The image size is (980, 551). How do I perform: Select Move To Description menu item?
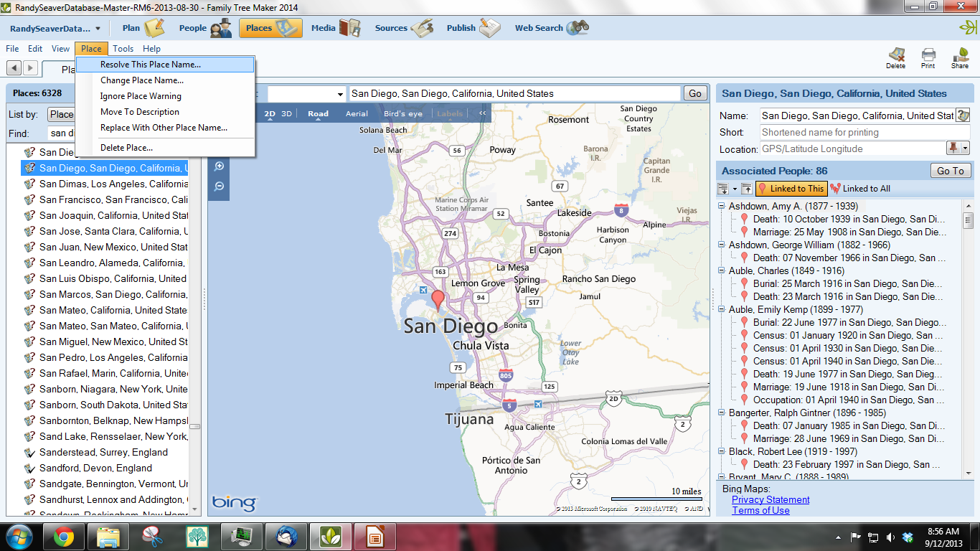click(166, 112)
